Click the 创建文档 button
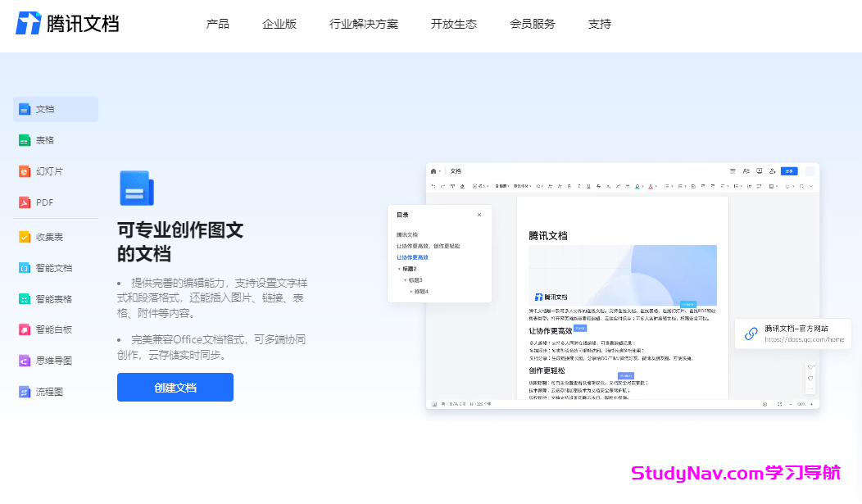Screen dimensions: 862x504 click(x=175, y=388)
